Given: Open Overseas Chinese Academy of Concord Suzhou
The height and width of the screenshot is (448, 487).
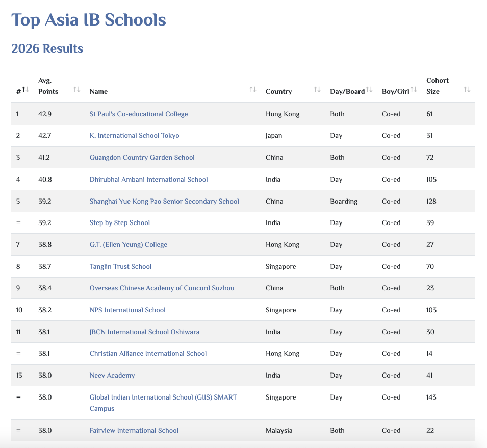Looking at the screenshot, I should [x=162, y=288].
